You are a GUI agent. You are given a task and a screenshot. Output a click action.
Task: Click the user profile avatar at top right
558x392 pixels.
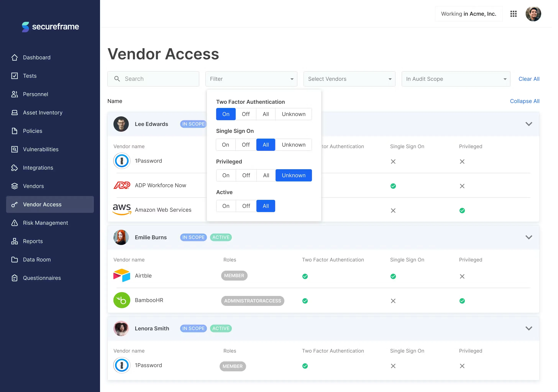tap(533, 14)
